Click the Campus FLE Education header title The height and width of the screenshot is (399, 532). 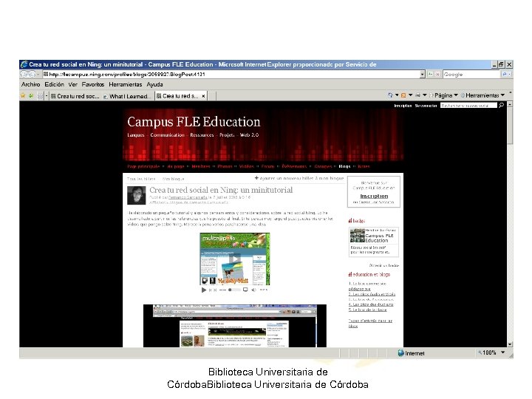pos(194,122)
